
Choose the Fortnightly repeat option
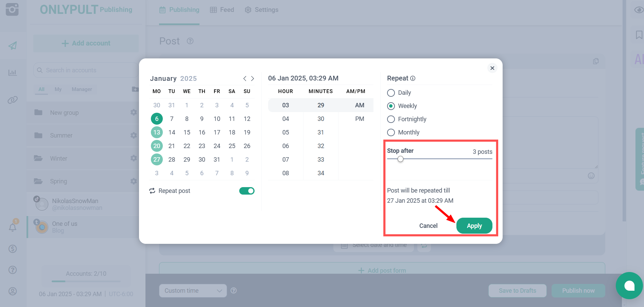391,119
